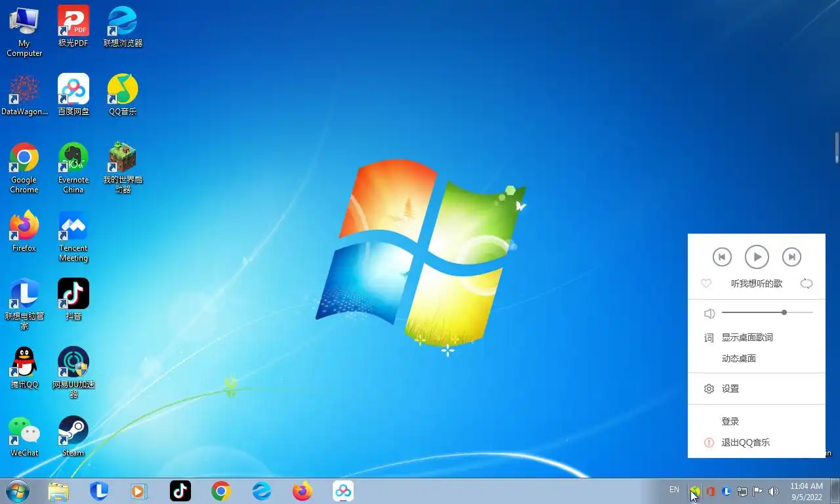The width and height of the screenshot is (840, 504).
Task: Launch Lenovo browser from the taskbar
Action: [262, 491]
